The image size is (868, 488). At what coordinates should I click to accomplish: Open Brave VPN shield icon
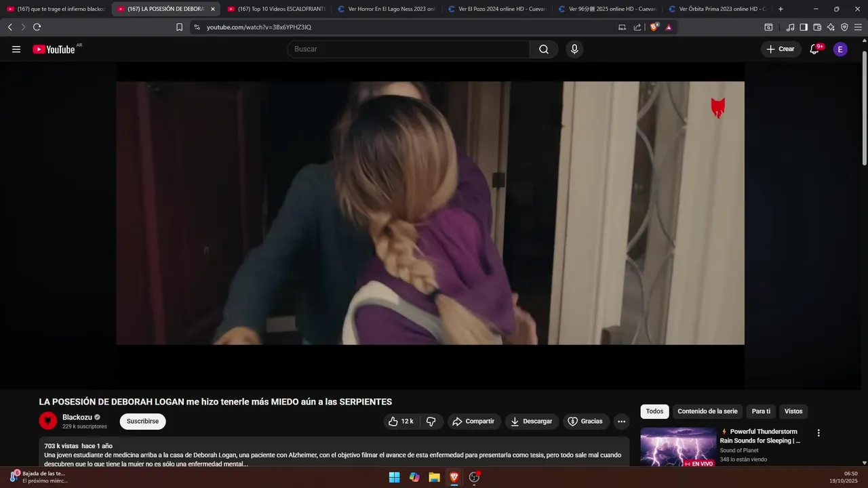844,27
